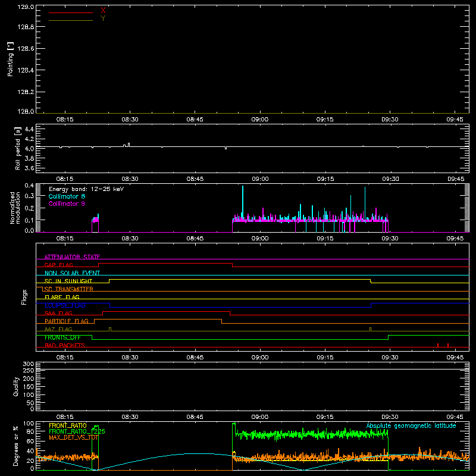Click the Collimator 9 legend entry
Screen dimensions: 476x476
[x=67, y=203]
